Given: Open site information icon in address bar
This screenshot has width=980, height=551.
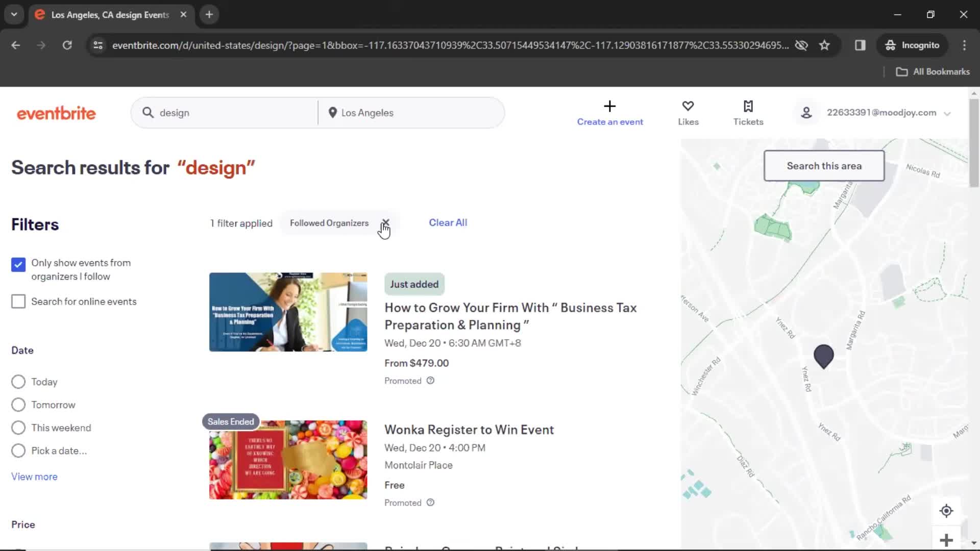Looking at the screenshot, I should click(98, 45).
